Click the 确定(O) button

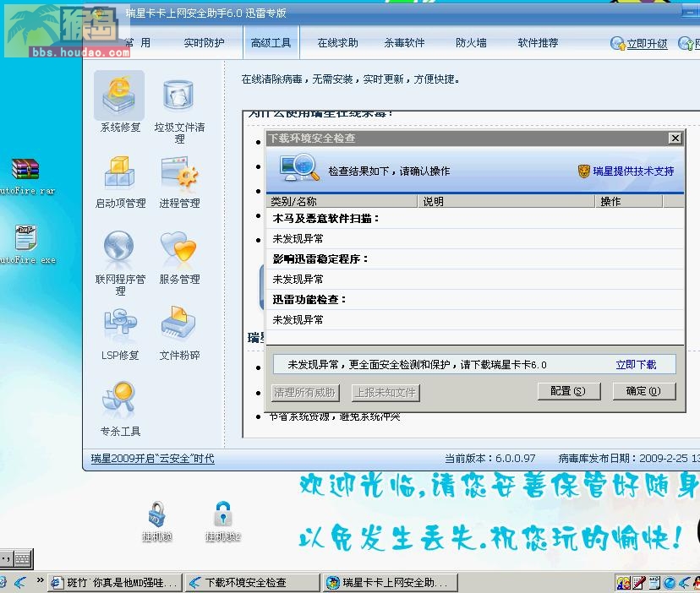(643, 391)
